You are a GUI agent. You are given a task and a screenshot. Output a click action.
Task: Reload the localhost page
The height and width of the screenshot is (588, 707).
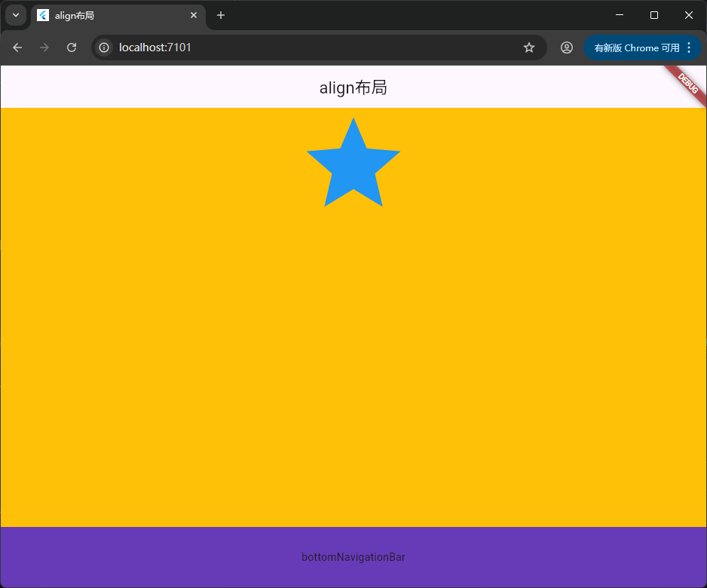coord(72,47)
